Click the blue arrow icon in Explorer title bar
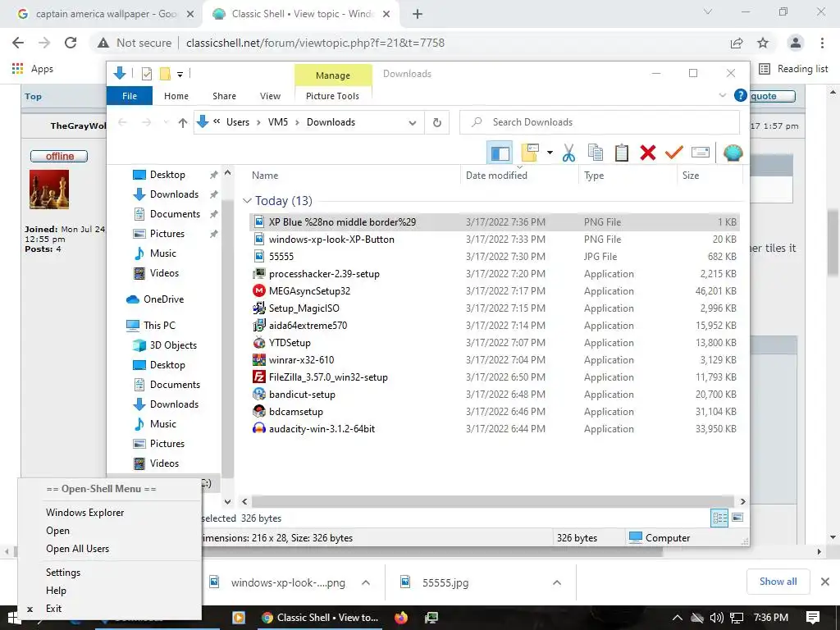 (x=120, y=73)
